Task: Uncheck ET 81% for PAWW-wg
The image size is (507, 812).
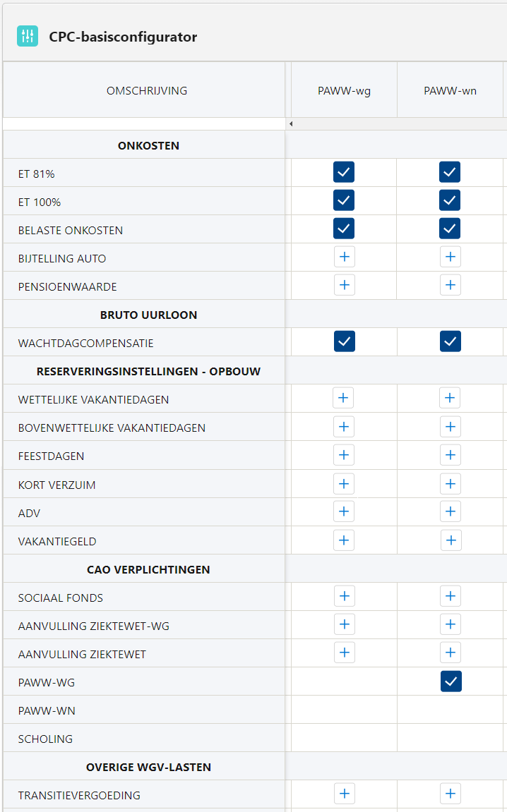Action: point(344,172)
